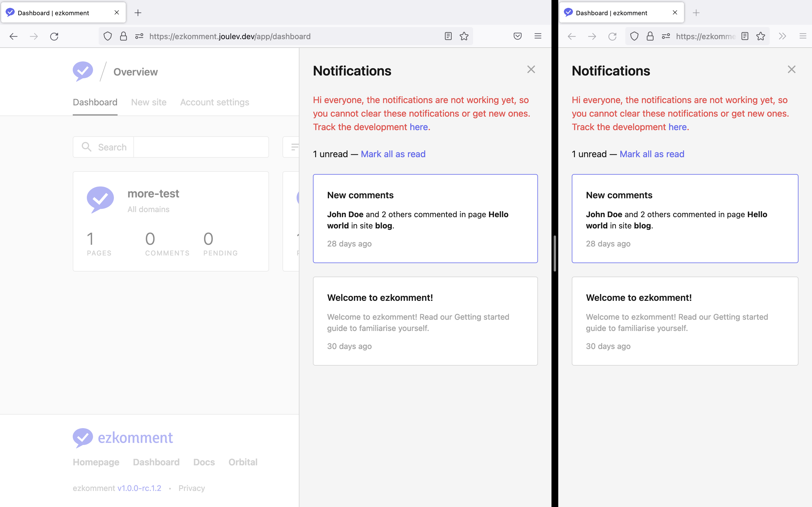Switch to the Account settings tab
The image size is (812, 507).
[x=214, y=102]
